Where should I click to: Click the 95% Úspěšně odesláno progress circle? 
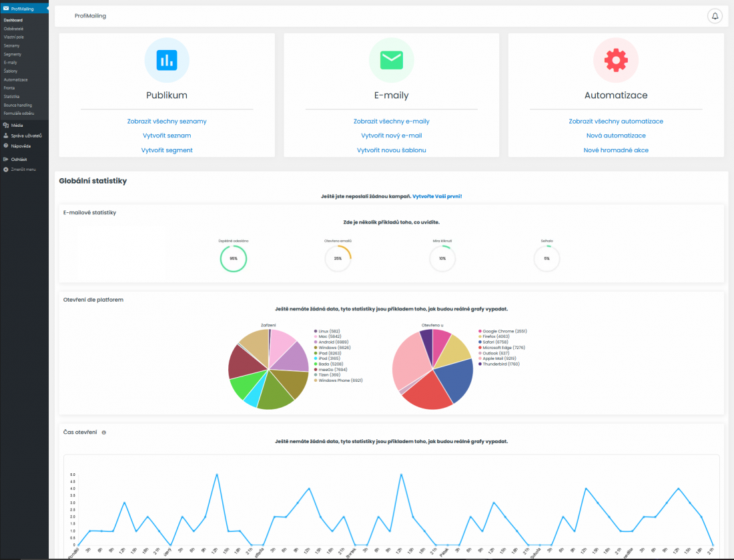(234, 258)
